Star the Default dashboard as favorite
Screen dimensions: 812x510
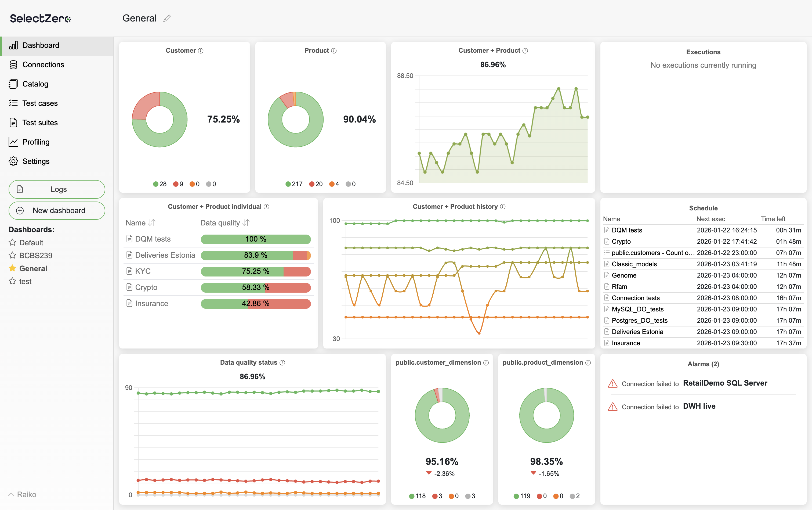click(12, 243)
